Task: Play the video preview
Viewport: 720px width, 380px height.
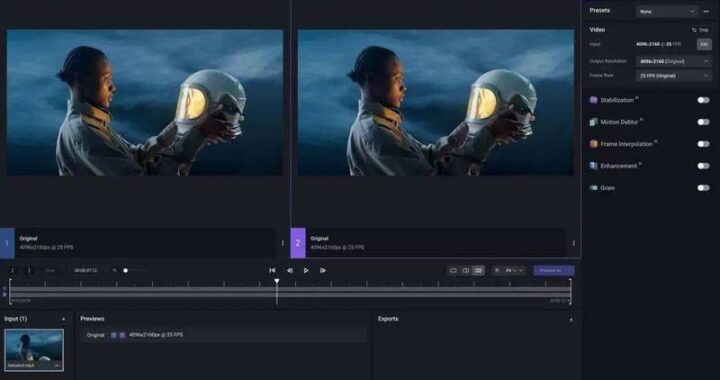Action: (306, 271)
